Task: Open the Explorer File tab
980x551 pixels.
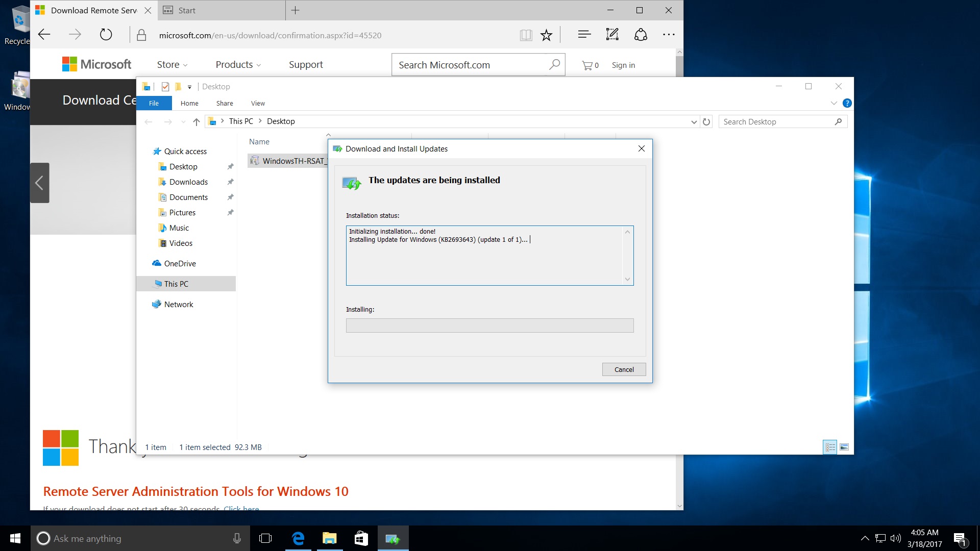Action: pyautogui.click(x=154, y=103)
